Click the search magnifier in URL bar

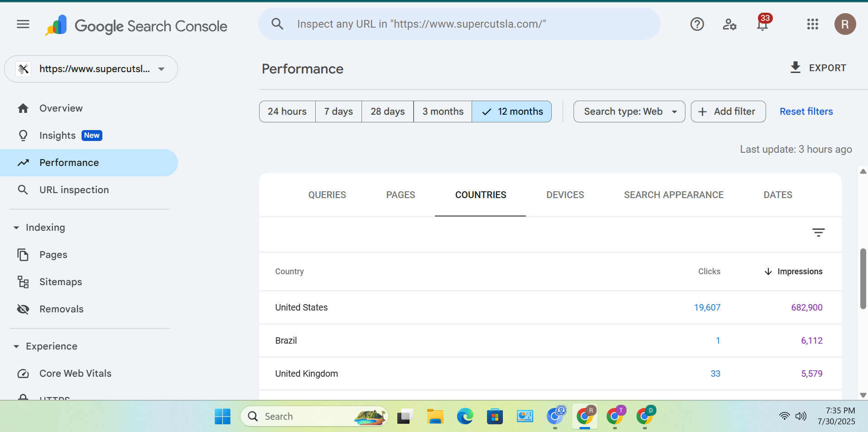(277, 24)
